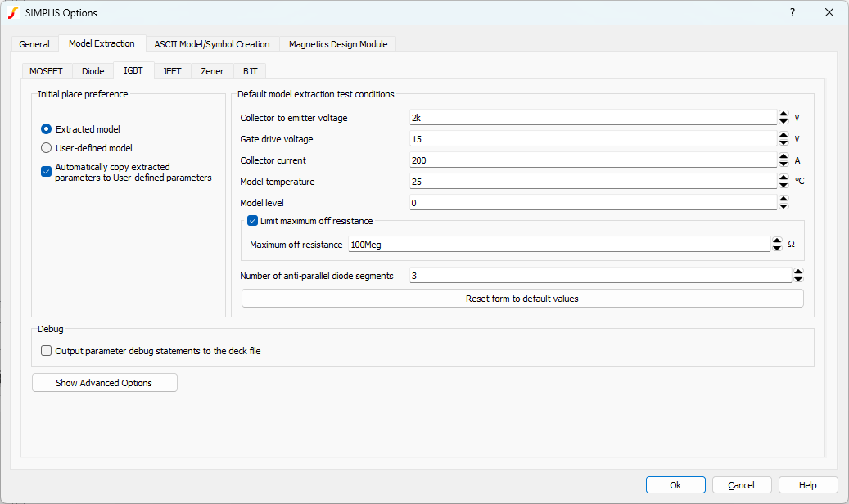Viewport: 849px width, 504px height.
Task: Uncheck Automatically copy extracted parameters option
Action: click(x=47, y=171)
